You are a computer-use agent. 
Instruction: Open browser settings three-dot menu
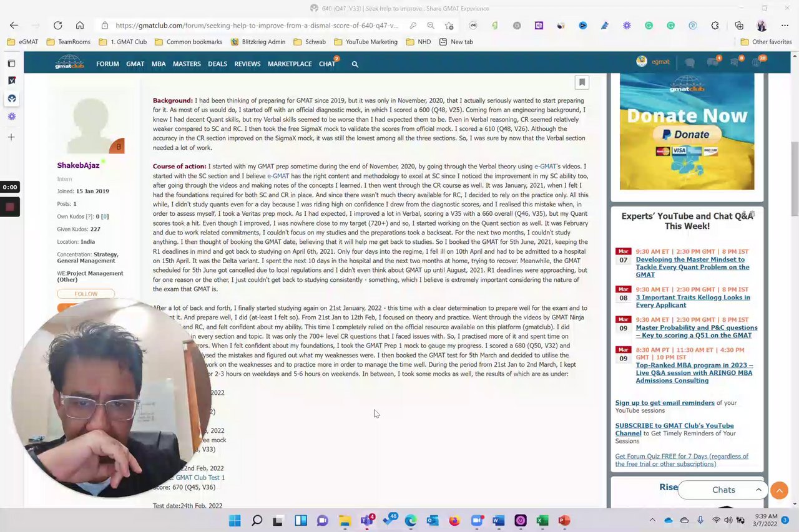785,26
